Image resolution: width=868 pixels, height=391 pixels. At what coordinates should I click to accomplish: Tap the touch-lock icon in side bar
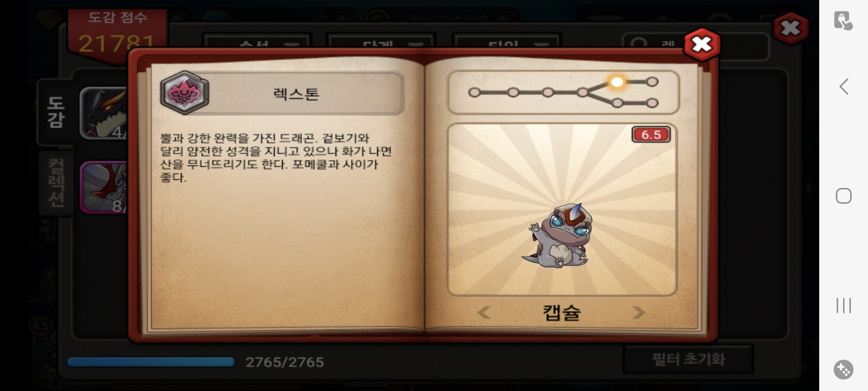point(843,21)
